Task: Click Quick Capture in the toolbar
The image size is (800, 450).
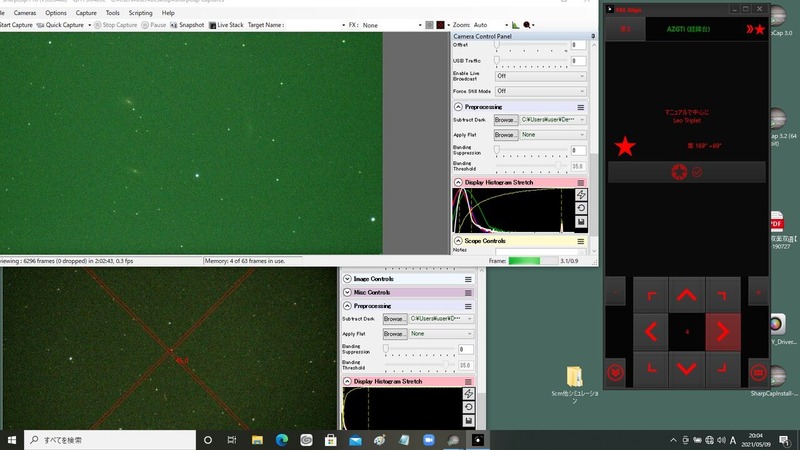Action: pos(60,25)
